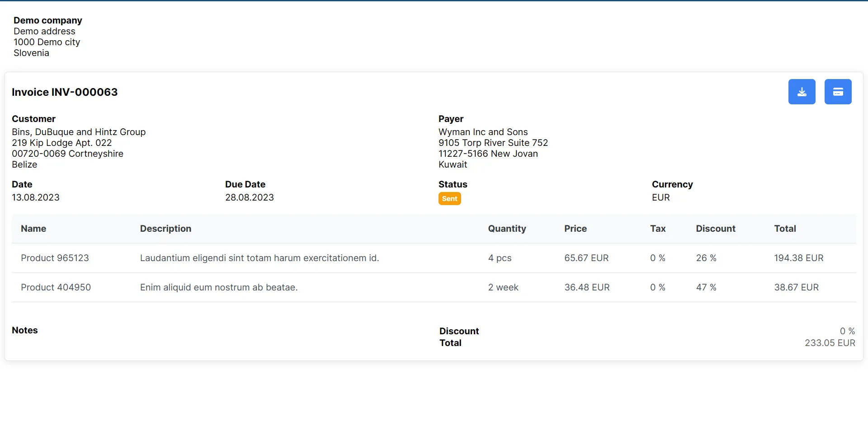Click the Discount column header

(716, 229)
